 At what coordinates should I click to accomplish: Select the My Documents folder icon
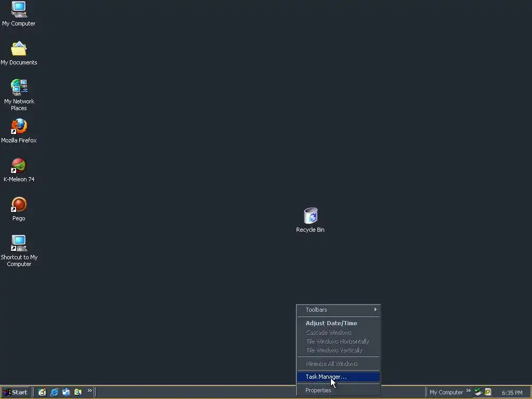(19, 48)
